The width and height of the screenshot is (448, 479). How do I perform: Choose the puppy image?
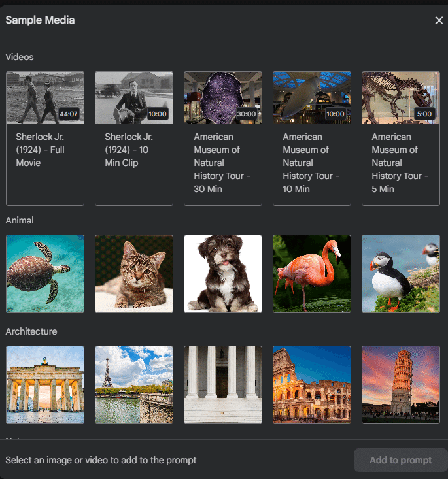[223, 274]
